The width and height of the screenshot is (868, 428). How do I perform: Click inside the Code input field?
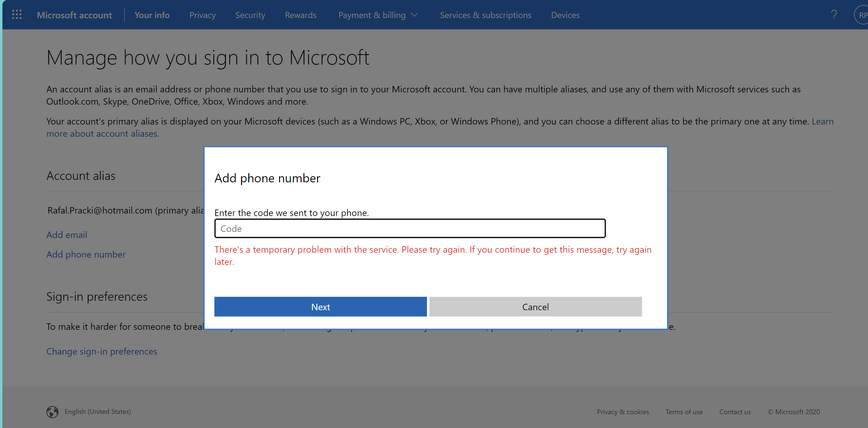coord(410,229)
